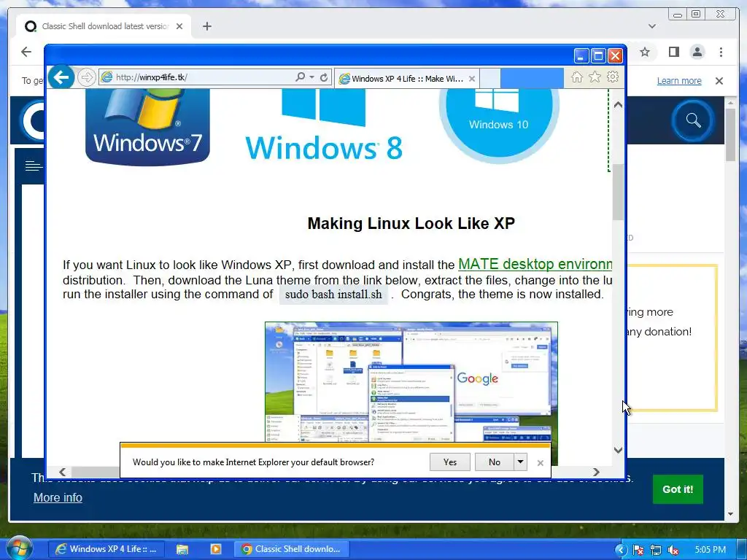This screenshot has height=560, width=747.
Task: Open the More info cookie link
Action: (x=58, y=497)
